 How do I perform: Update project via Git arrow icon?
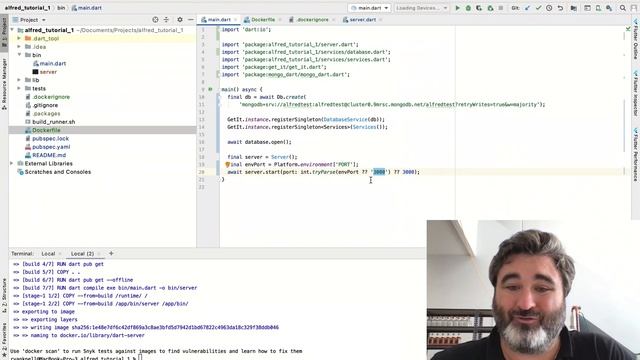tap(527, 8)
